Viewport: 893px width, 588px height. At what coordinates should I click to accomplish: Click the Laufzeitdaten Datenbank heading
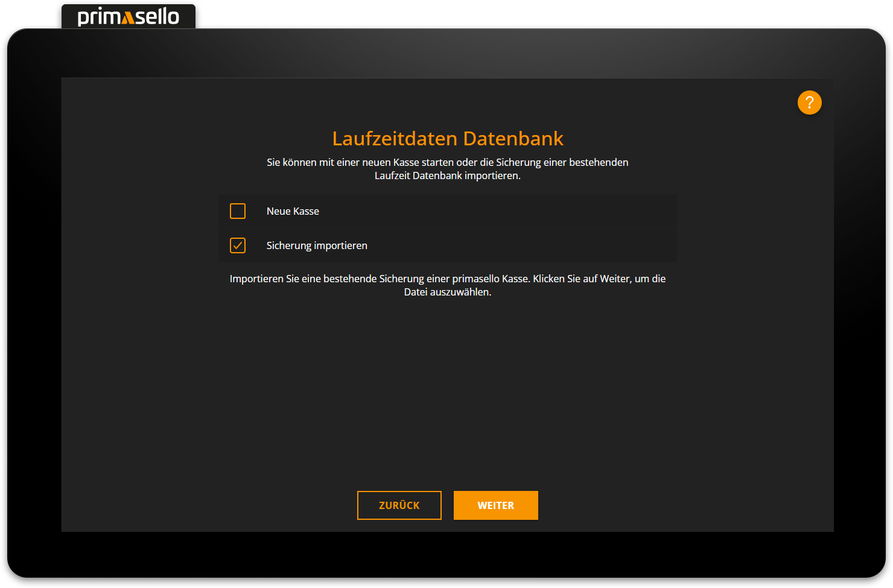[447, 139]
